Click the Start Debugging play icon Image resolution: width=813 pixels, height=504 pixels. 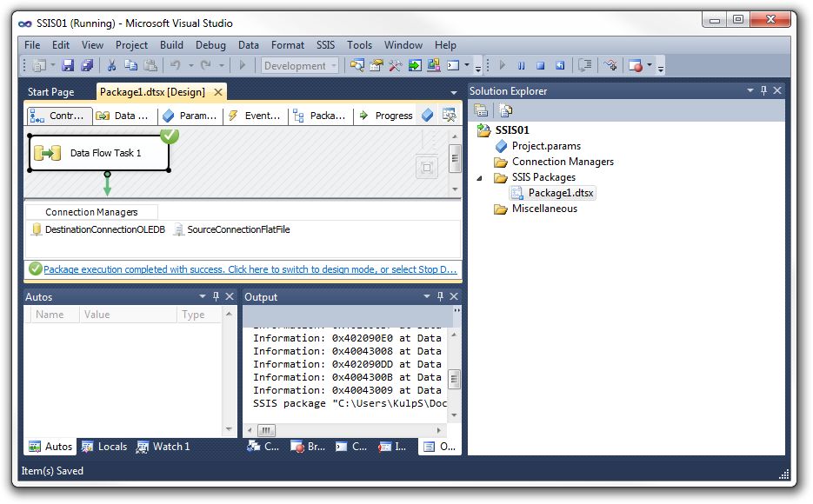click(242, 65)
